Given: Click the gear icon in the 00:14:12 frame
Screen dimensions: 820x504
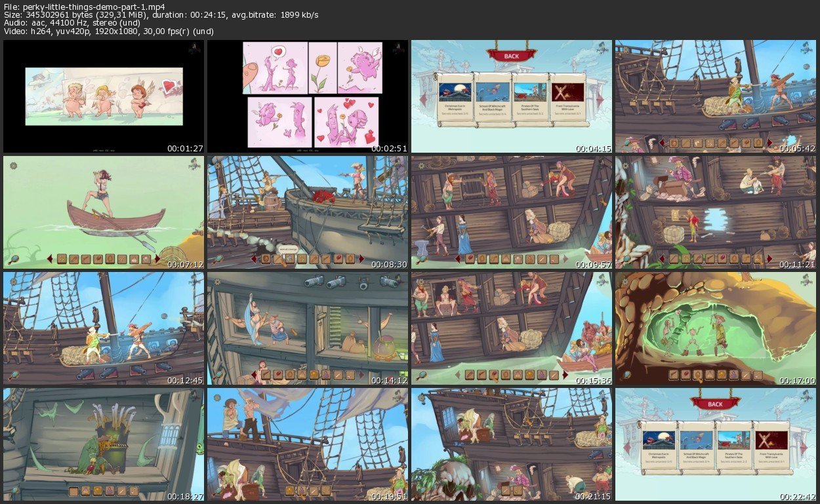Looking at the screenshot, I should click(x=216, y=282).
